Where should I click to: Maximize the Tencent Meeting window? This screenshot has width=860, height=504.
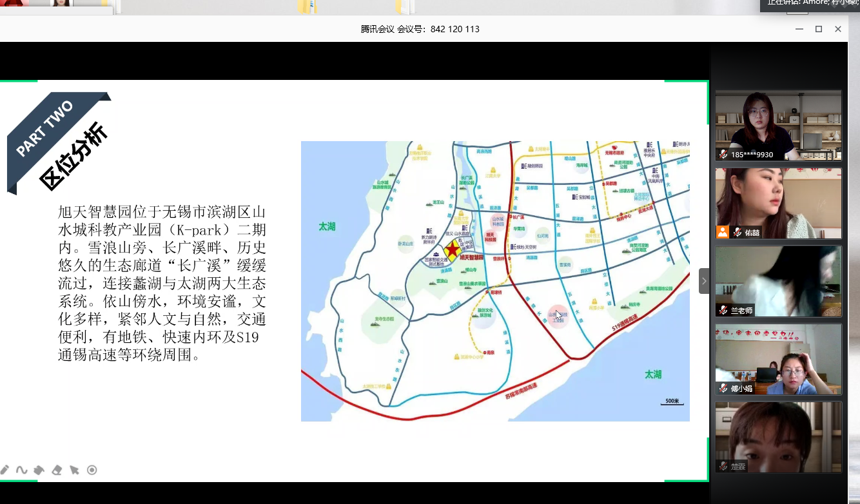[819, 29]
